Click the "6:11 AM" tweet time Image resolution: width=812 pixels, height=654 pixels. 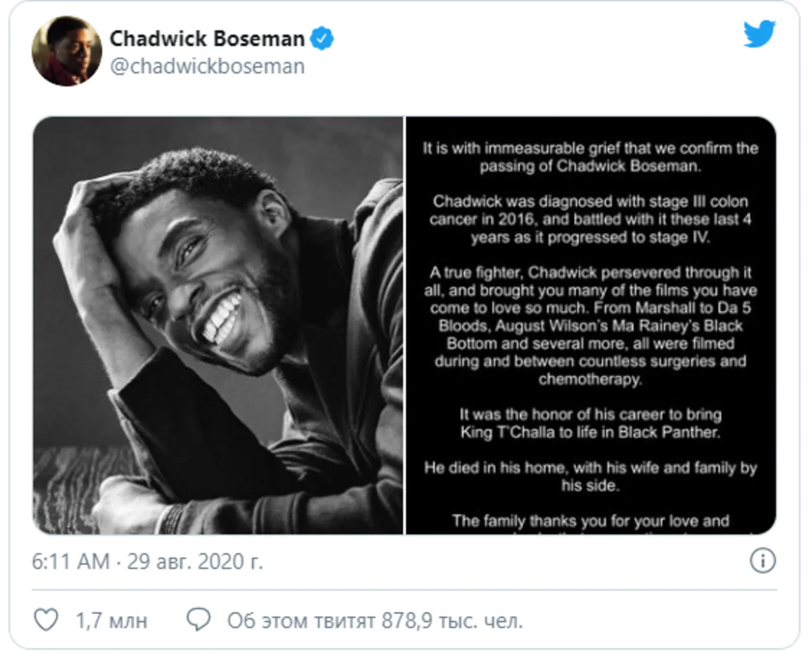70,562
